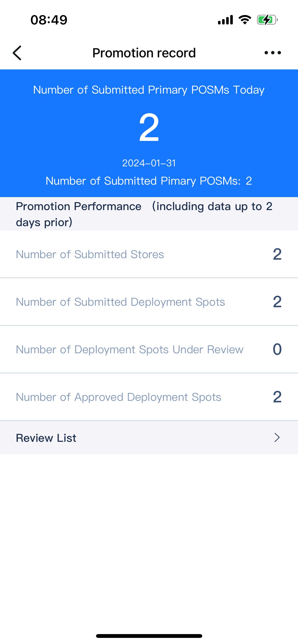Screen dimensions: 298x644
Task: Tap Number of Submitted Primary POSMs Today heading
Action: tap(149, 90)
